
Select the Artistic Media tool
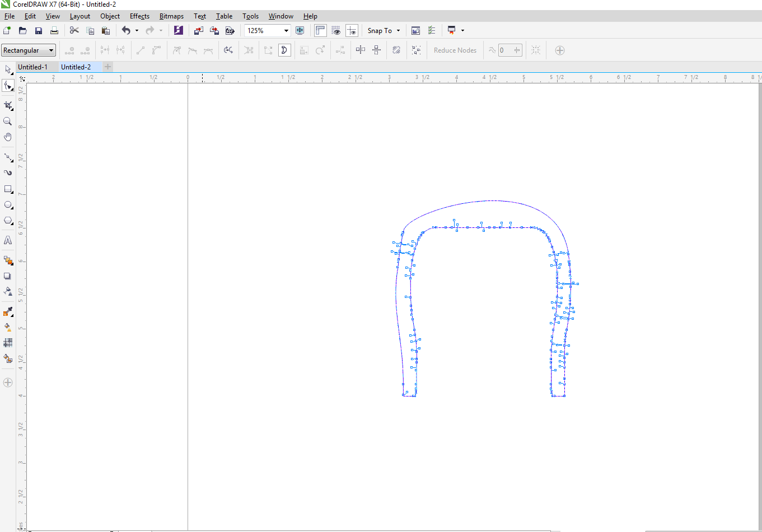[8, 173]
